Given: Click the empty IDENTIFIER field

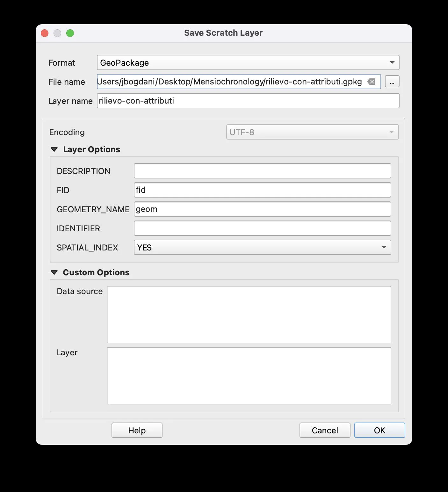Looking at the screenshot, I should click(262, 228).
